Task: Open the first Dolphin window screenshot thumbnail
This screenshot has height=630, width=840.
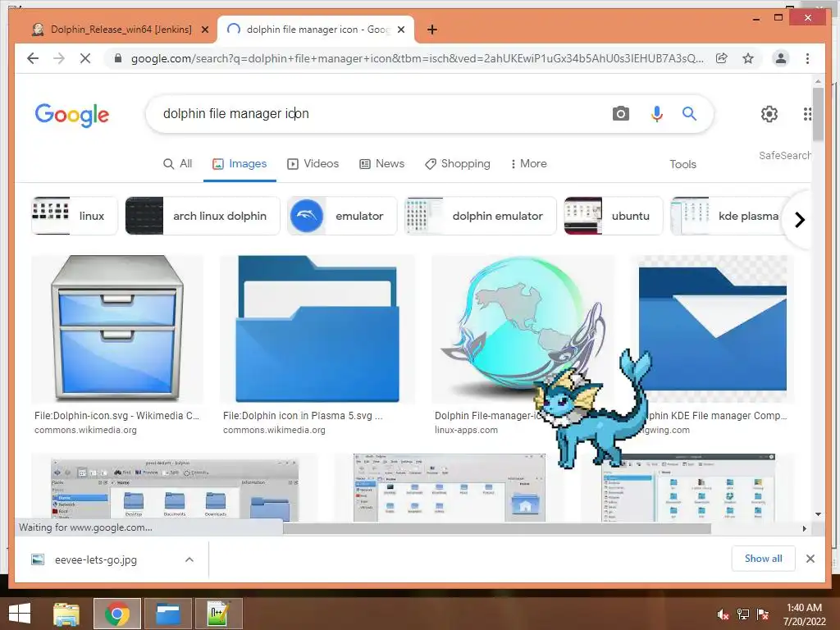Action: coord(175,487)
